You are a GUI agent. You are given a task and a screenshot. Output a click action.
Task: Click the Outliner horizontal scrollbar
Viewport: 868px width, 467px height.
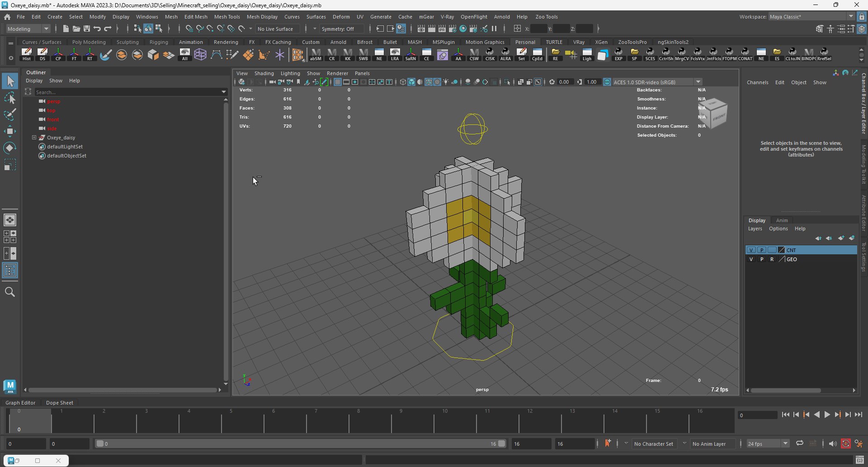click(123, 390)
